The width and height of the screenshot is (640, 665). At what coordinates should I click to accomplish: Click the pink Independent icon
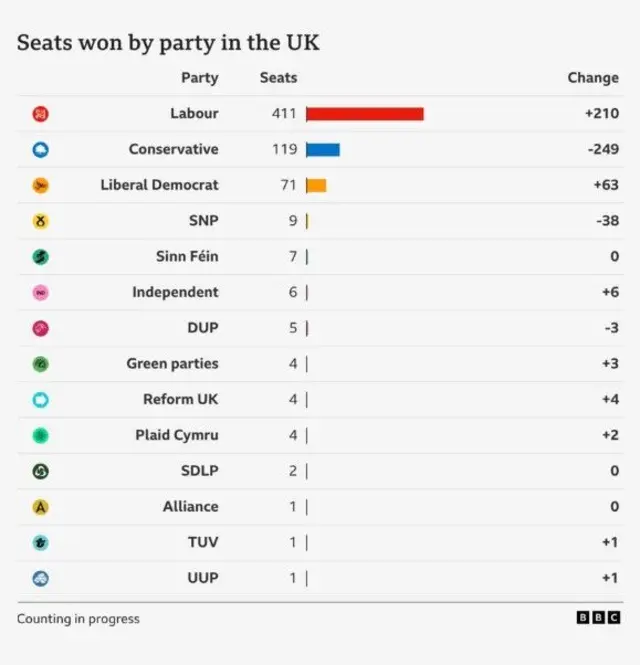pyautogui.click(x=40, y=293)
